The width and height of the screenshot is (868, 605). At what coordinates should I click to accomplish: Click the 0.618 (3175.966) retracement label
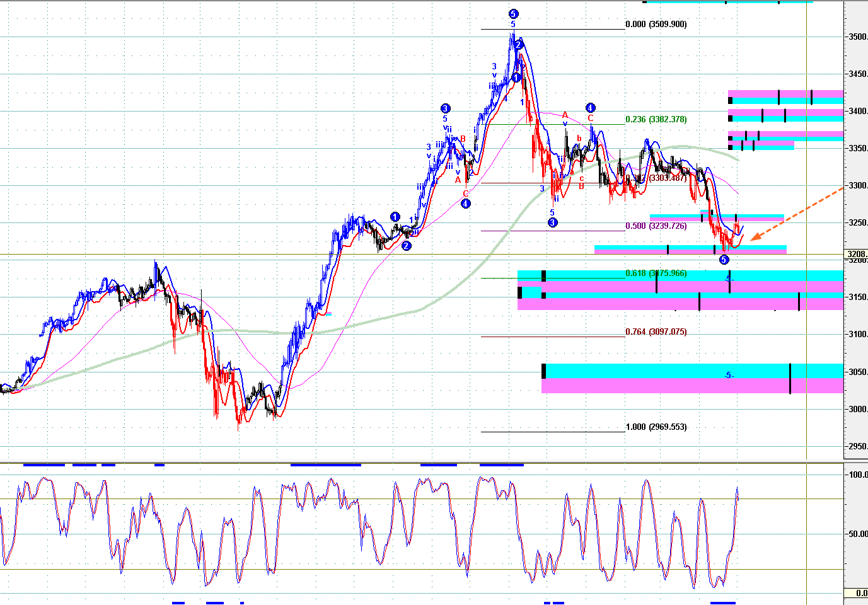click(x=656, y=274)
